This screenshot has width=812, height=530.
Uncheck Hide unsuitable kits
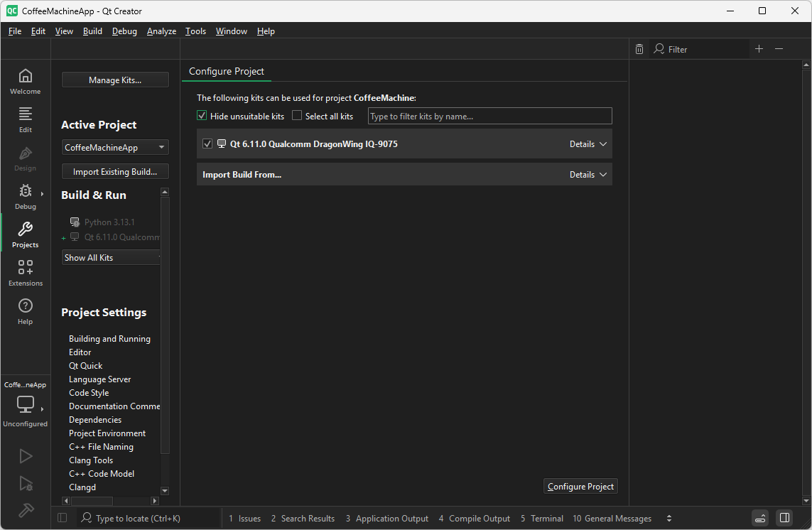pyautogui.click(x=202, y=115)
